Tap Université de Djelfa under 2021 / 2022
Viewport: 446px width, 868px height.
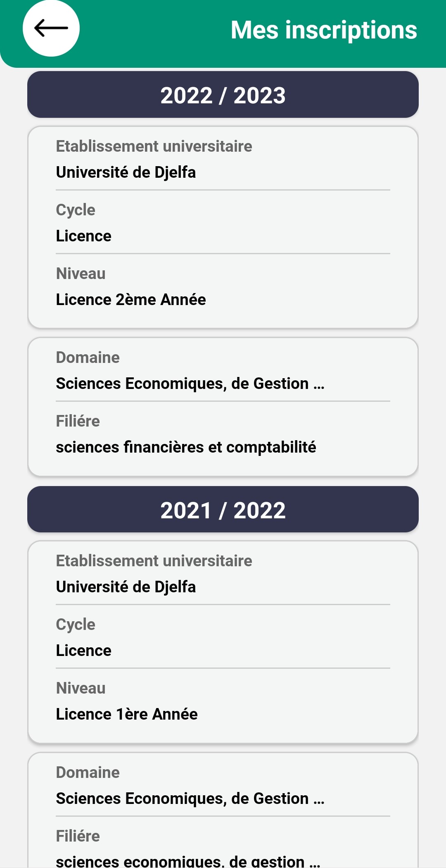[126, 587]
